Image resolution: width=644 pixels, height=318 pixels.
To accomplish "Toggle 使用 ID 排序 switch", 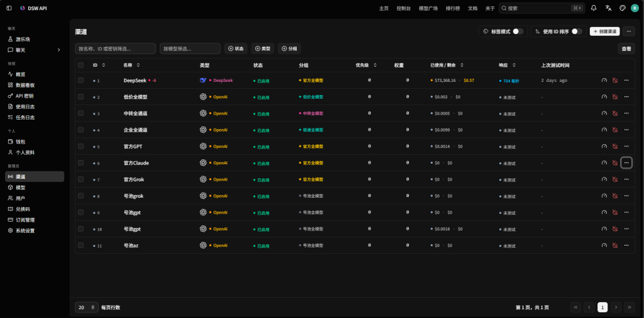I will pos(577,31).
